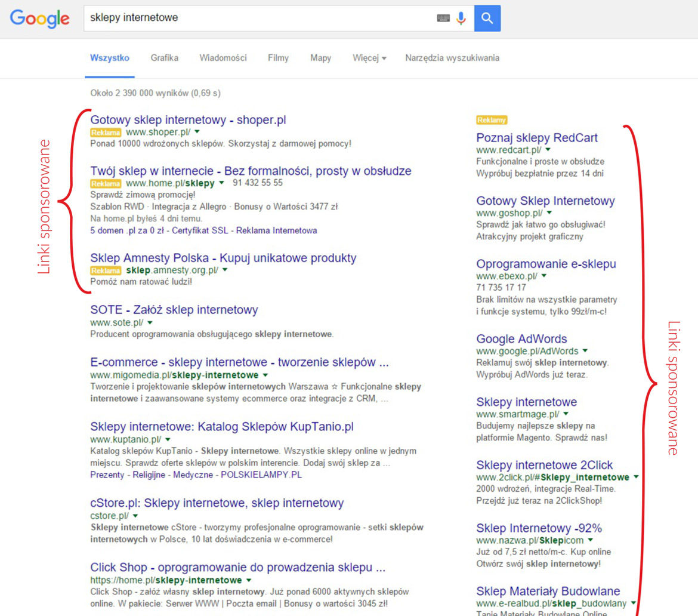698x616 pixels.
Task: Click the 'Reklama' badge beside sklep.amnesty.org.pl/
Action: click(106, 271)
